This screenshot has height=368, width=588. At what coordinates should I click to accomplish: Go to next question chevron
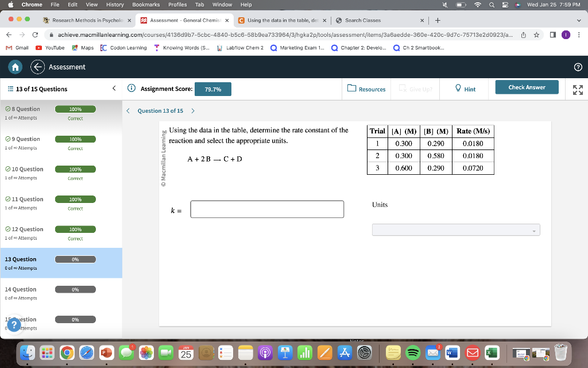pos(193,111)
